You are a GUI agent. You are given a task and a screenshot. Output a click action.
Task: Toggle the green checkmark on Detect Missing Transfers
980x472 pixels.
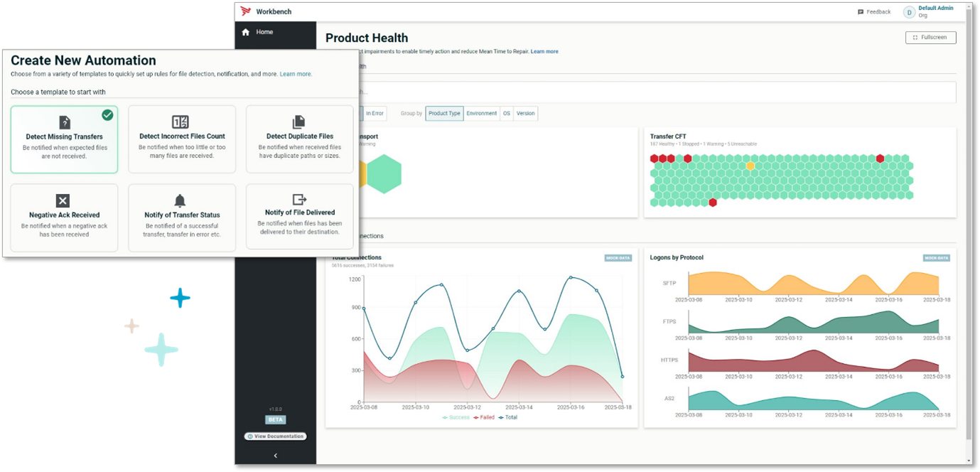(x=107, y=114)
